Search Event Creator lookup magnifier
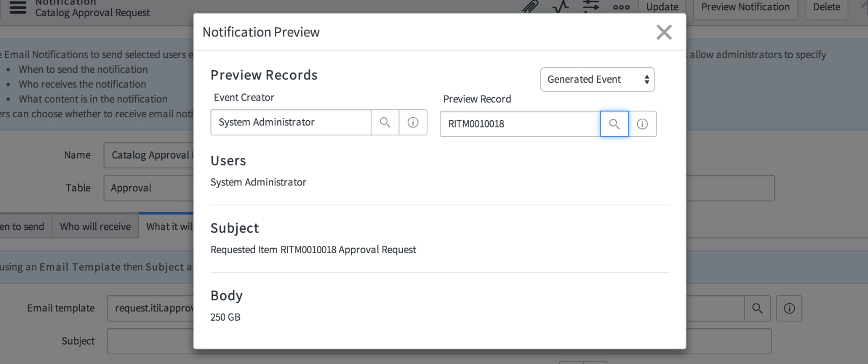This screenshot has width=868, height=364. 385,122
